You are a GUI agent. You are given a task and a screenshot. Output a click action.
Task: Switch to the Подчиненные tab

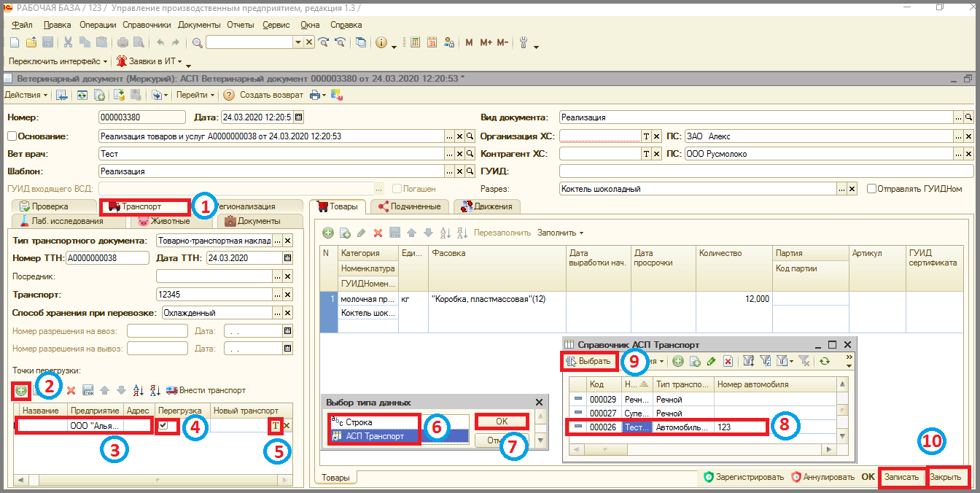point(408,206)
